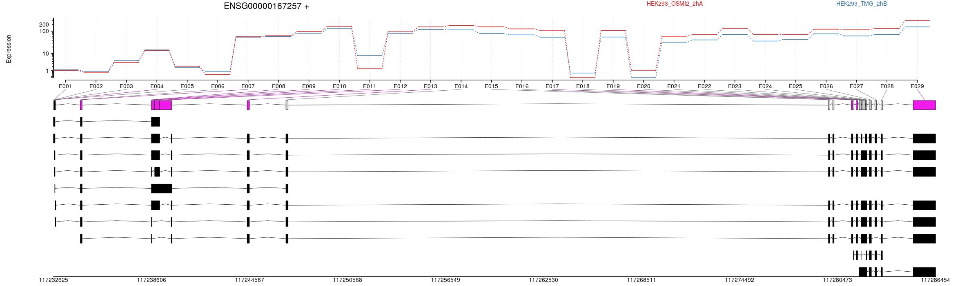Click exon label E019
This screenshot has width=980, height=286.
tap(613, 86)
